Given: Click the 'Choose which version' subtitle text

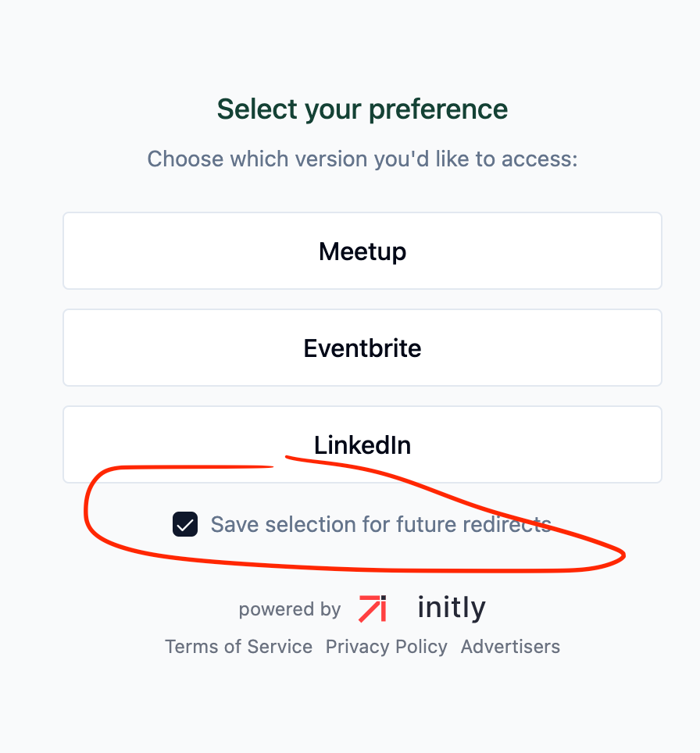Looking at the screenshot, I should [x=362, y=159].
